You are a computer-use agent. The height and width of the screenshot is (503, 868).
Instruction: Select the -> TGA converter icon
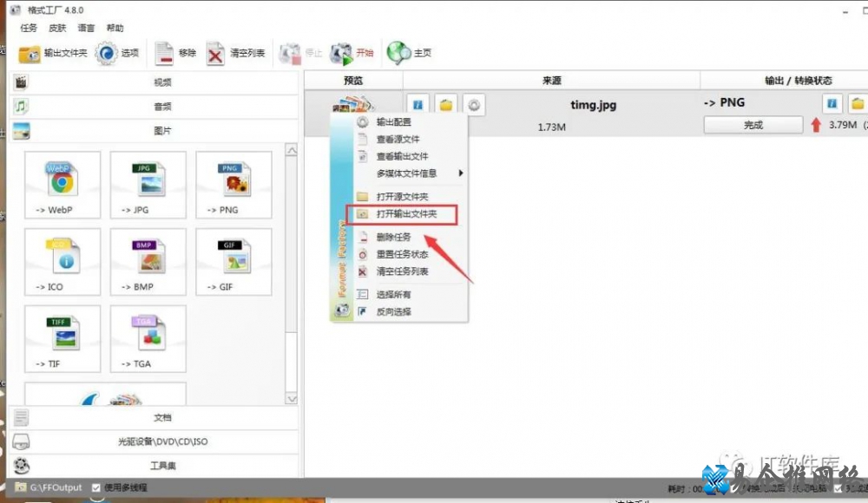pyautogui.click(x=148, y=339)
